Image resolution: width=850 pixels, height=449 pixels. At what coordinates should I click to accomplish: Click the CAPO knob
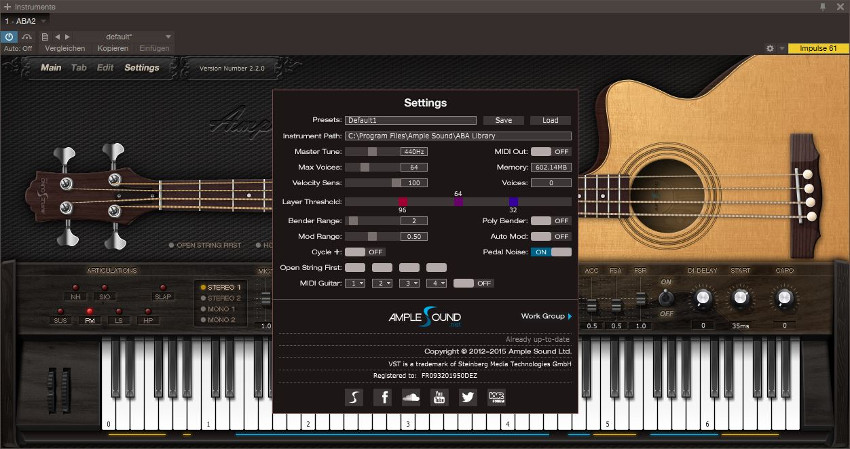tap(784, 297)
